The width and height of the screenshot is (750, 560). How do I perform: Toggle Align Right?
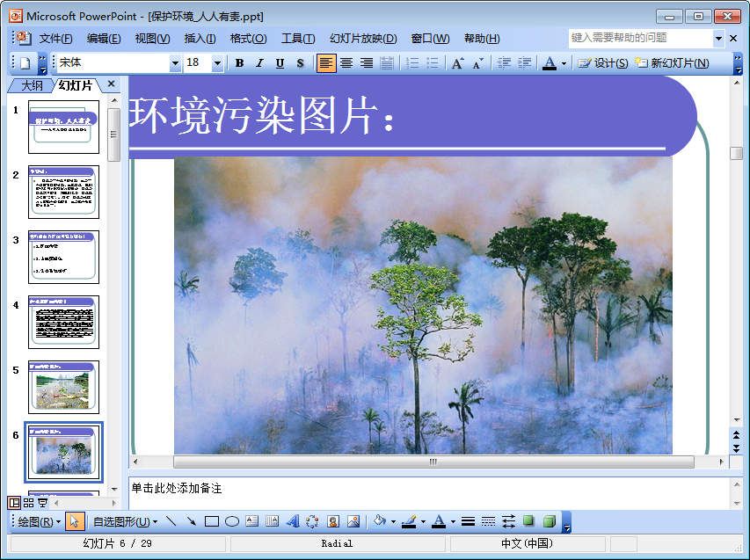(x=367, y=63)
